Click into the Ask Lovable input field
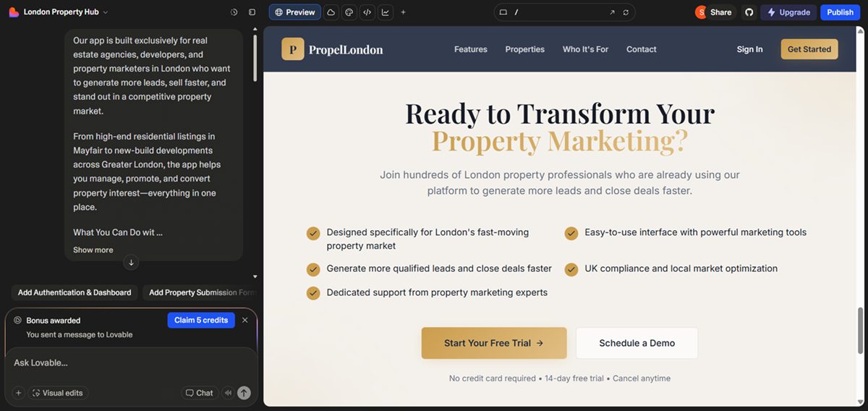868x411 pixels. pos(130,363)
